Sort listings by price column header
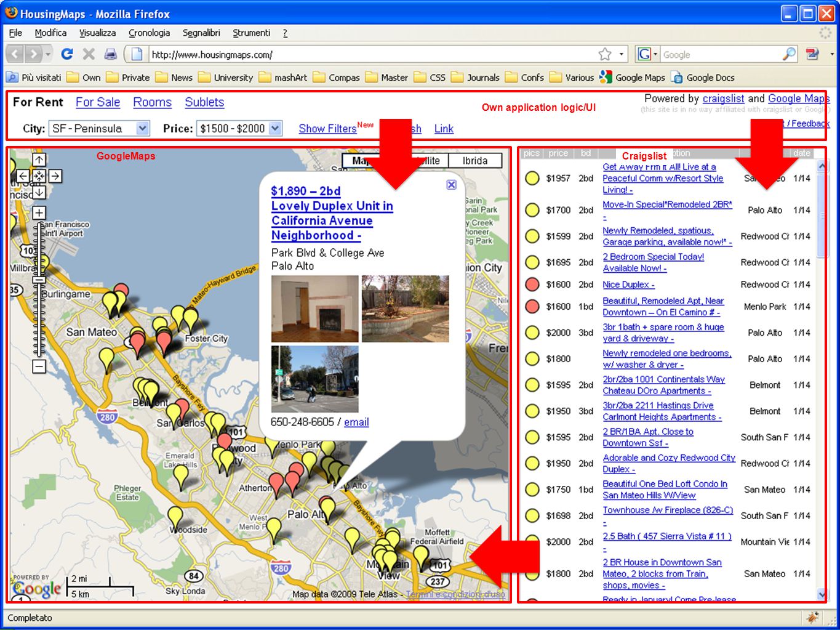Viewport: 840px width, 630px height. click(x=558, y=153)
